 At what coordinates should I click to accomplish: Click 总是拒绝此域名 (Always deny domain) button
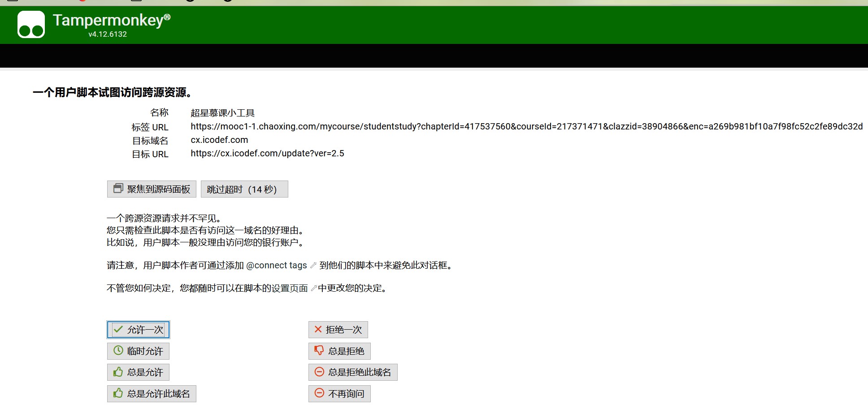pos(353,372)
